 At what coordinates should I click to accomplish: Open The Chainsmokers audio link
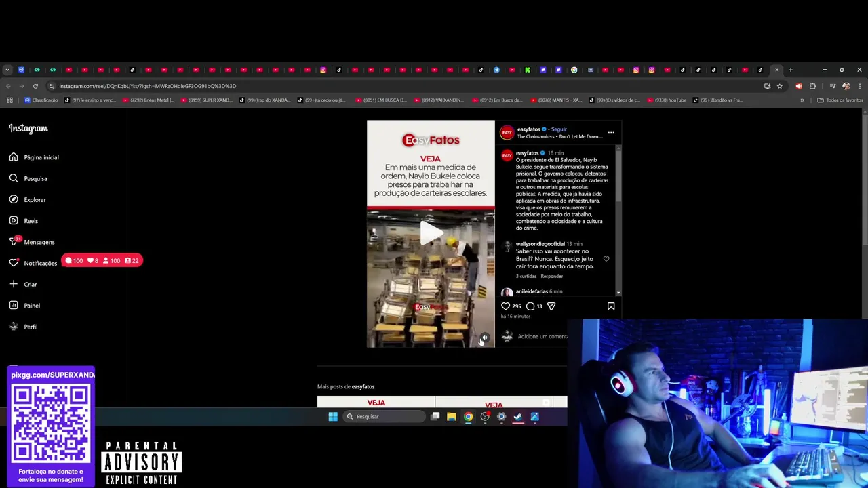pyautogui.click(x=560, y=136)
